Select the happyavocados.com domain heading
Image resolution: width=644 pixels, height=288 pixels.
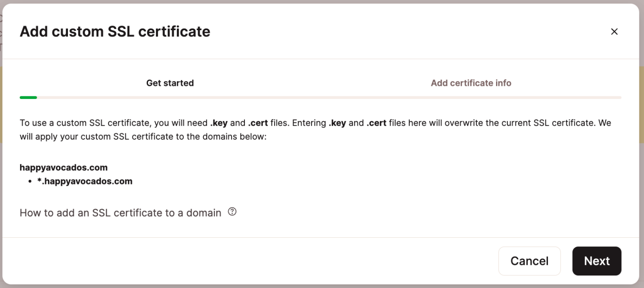(63, 167)
